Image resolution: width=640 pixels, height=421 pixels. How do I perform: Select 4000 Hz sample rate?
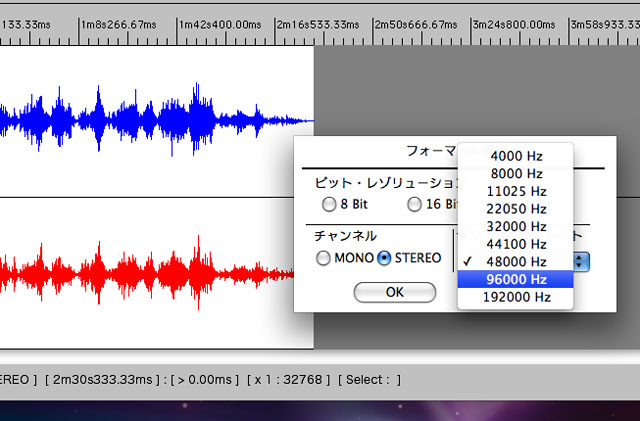click(516, 156)
